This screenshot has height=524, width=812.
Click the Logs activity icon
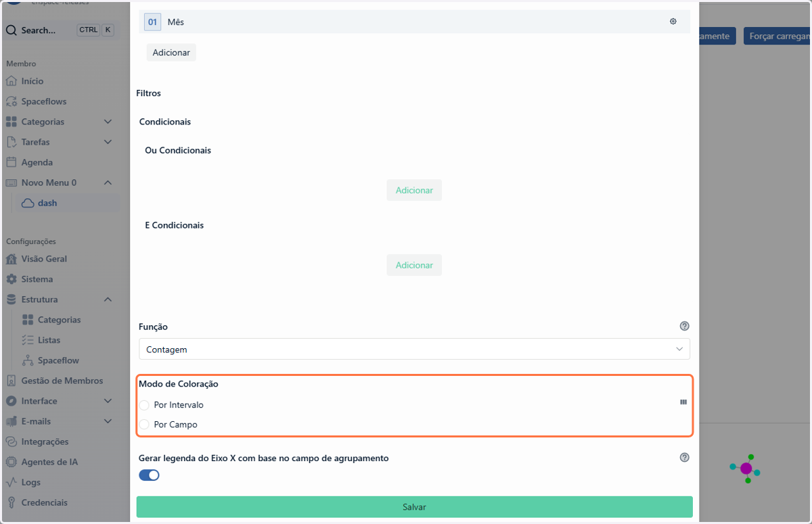(11, 482)
